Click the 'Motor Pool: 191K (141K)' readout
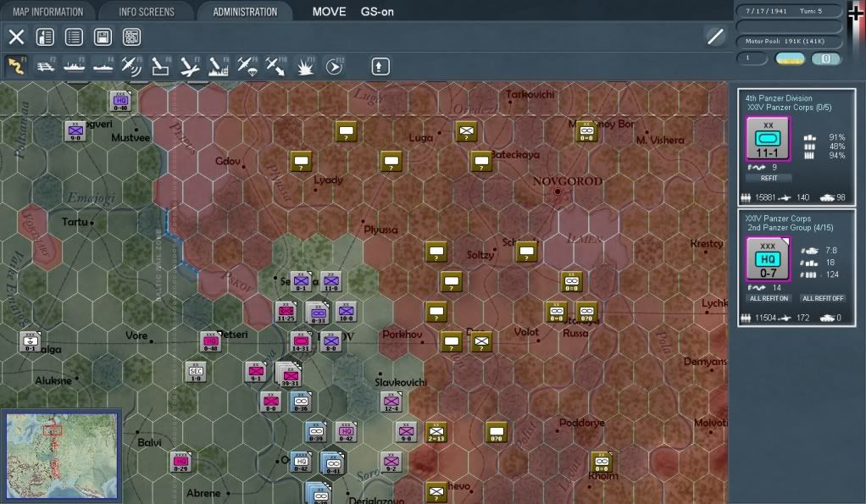This screenshot has width=866, height=504. point(789,42)
